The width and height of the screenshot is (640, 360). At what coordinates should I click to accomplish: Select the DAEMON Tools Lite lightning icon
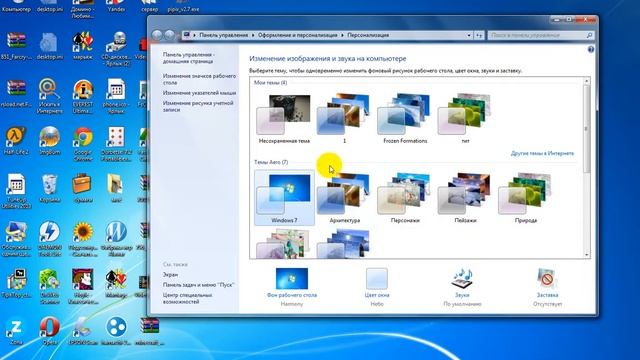point(49,239)
